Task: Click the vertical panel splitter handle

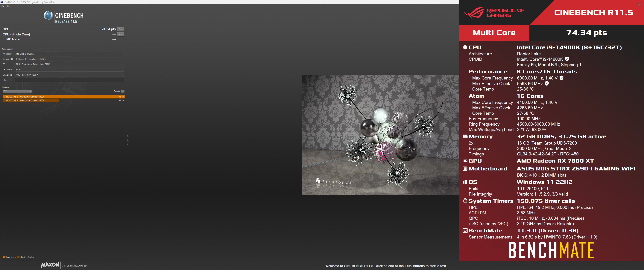Action: pos(128,139)
